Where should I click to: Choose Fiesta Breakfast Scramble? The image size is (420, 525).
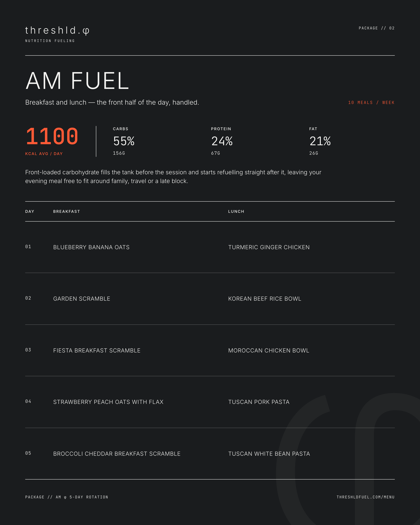pos(97,350)
